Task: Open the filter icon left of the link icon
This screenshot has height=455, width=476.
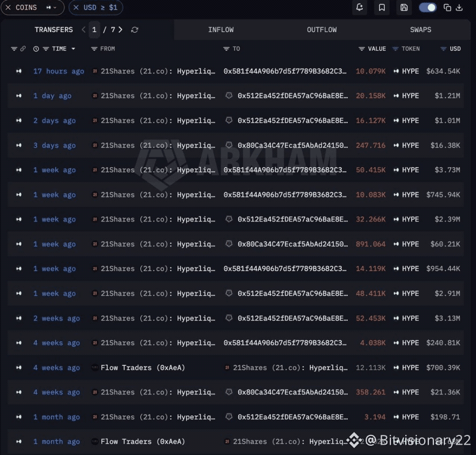Action: point(14,49)
